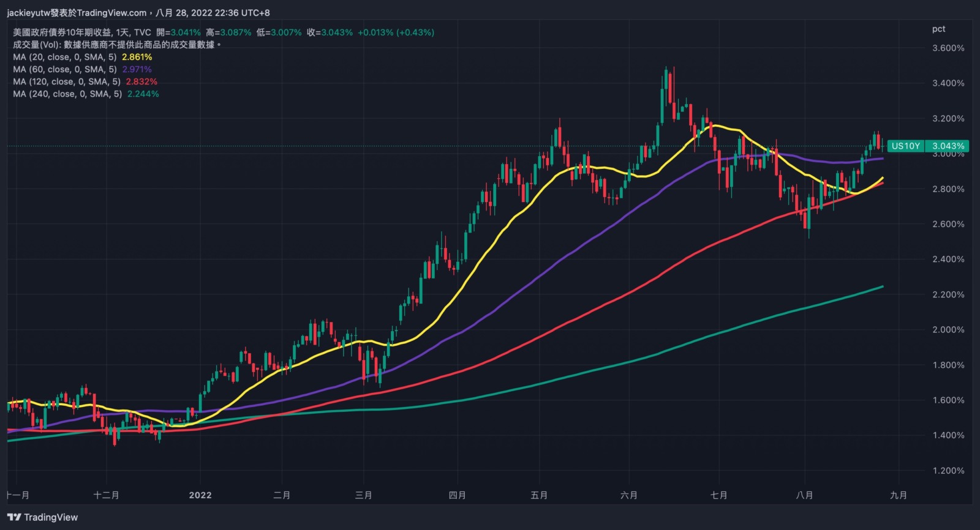Click the 三月 label on time axis
The width and height of the screenshot is (980, 530).
point(364,495)
